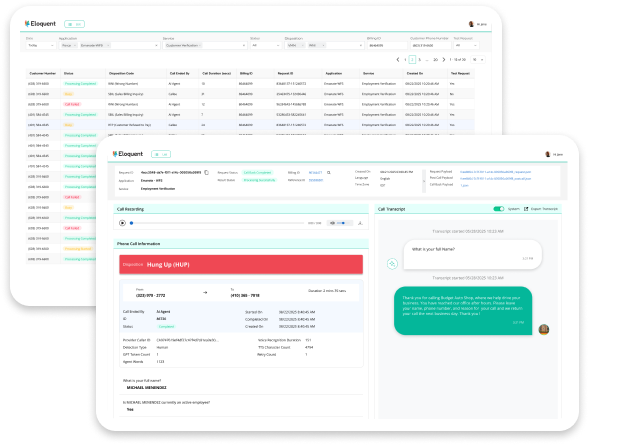Play the call recording
The image size is (642, 445).
tap(122, 223)
